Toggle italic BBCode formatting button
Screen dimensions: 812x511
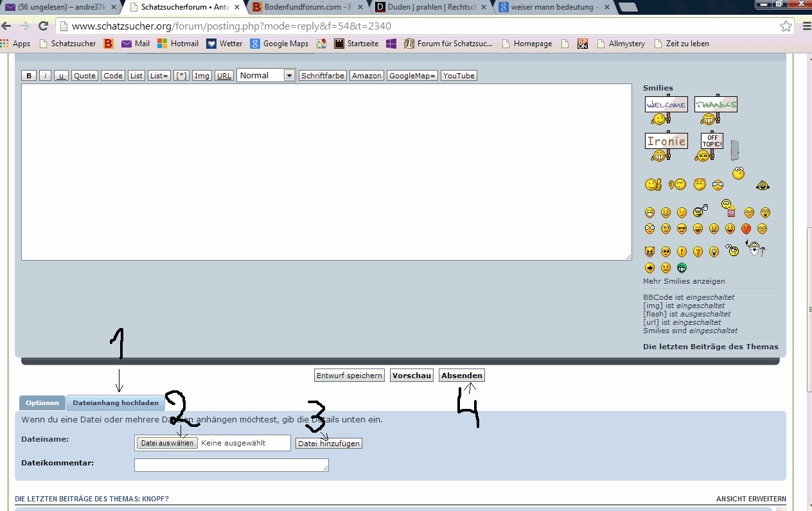tap(46, 76)
